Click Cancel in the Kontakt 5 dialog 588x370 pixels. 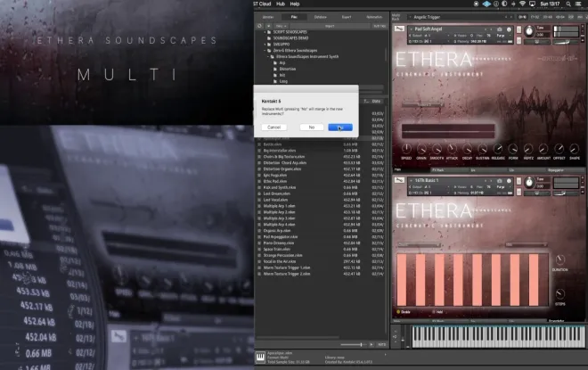tap(274, 127)
